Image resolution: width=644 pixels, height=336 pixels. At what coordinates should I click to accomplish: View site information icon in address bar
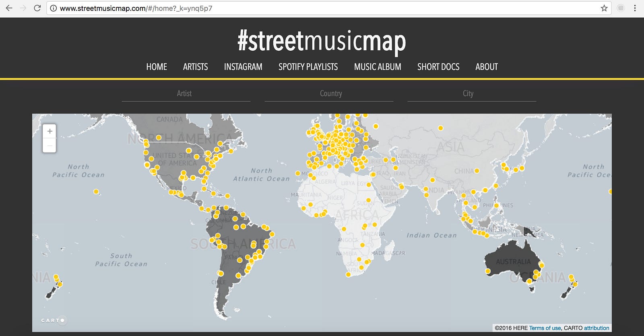coord(53,8)
